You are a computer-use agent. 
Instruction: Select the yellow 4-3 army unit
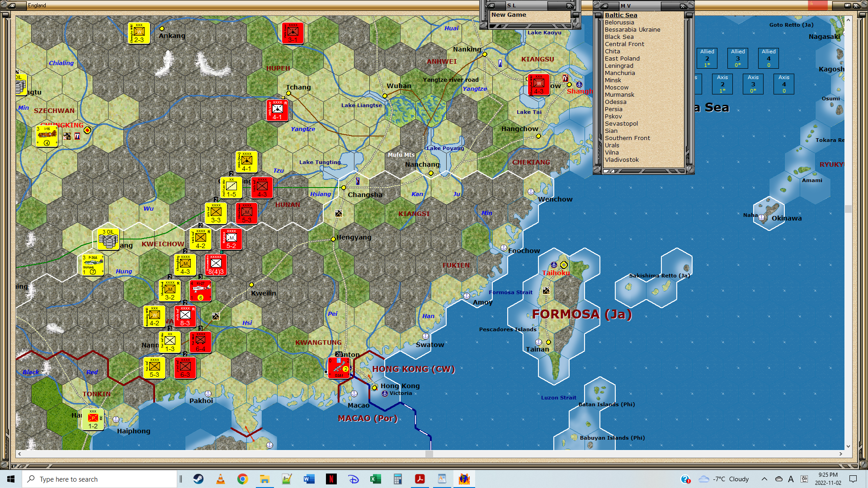(185, 265)
